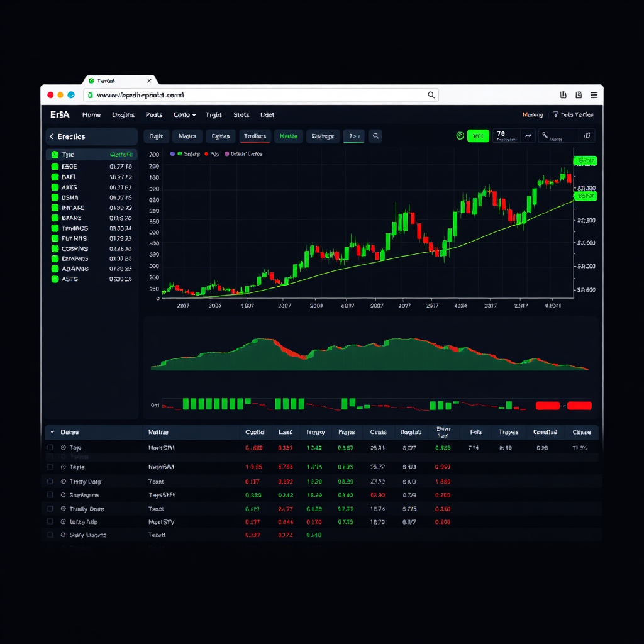
Task: Click the green circular icon beside the green button
Action: coord(460,136)
